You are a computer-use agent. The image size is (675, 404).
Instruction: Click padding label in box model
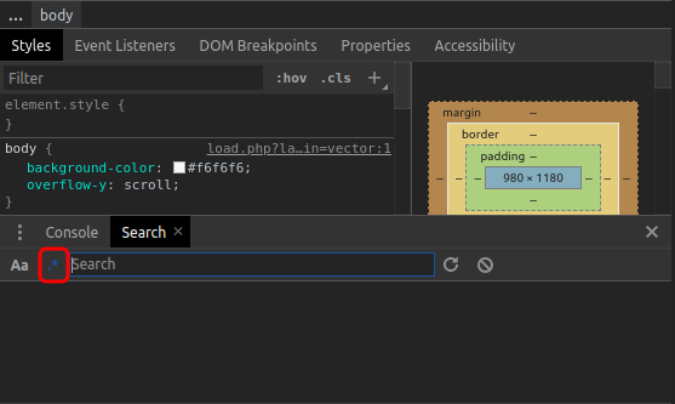pyautogui.click(x=502, y=156)
